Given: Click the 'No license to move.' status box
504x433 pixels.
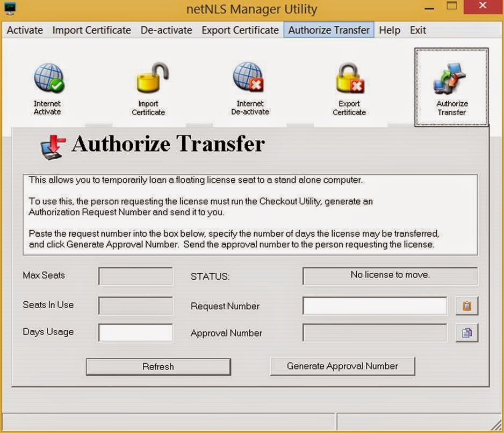Looking at the screenshot, I should (390, 276).
